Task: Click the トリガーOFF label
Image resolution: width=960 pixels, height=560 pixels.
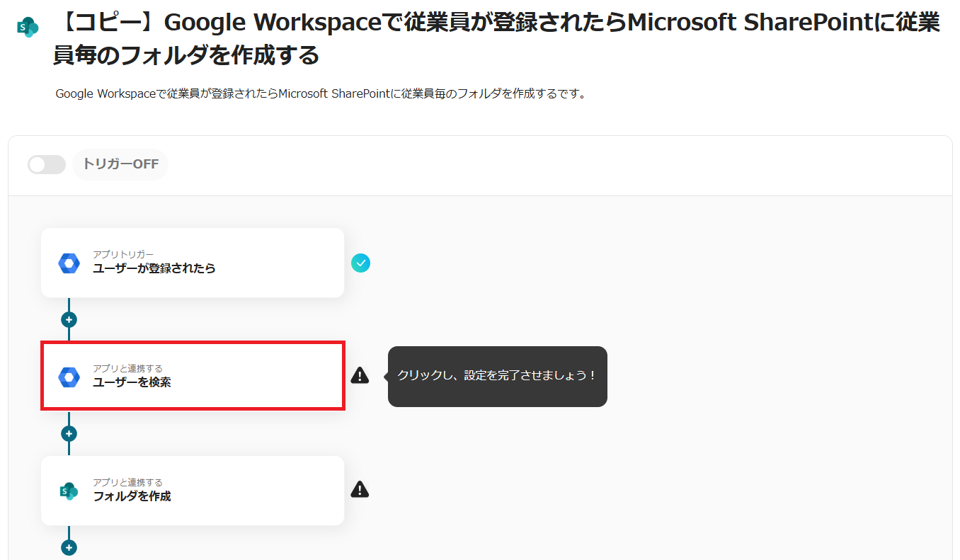Action: [x=120, y=165]
